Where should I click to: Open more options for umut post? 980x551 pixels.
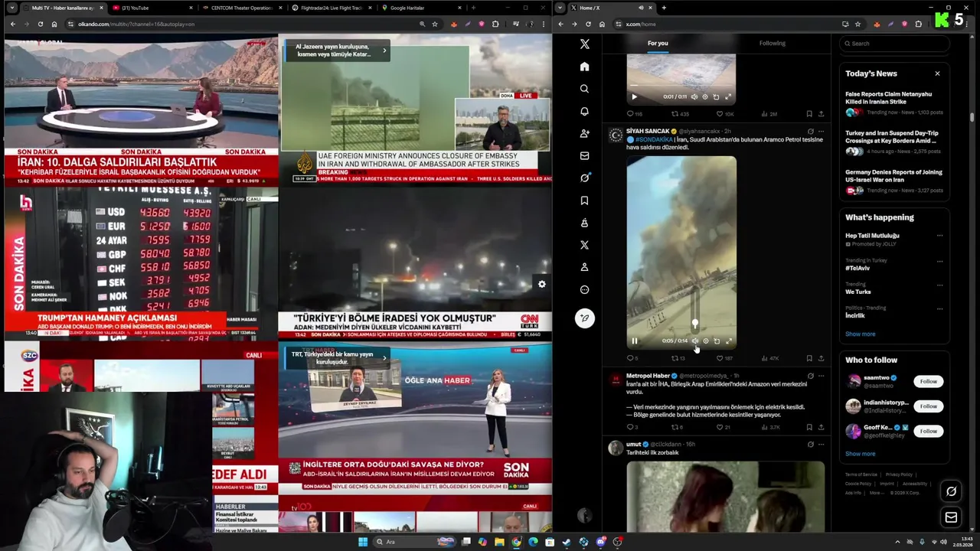[x=821, y=444]
